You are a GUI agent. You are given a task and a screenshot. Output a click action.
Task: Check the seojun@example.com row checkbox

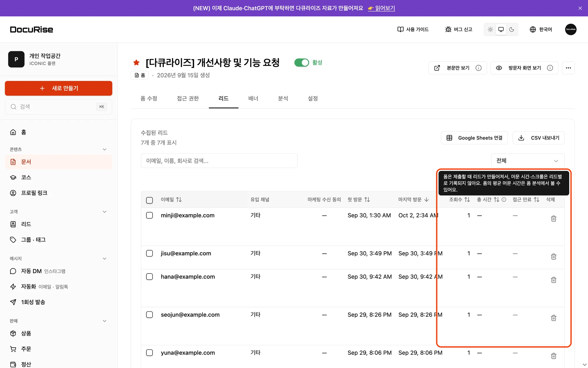click(149, 314)
